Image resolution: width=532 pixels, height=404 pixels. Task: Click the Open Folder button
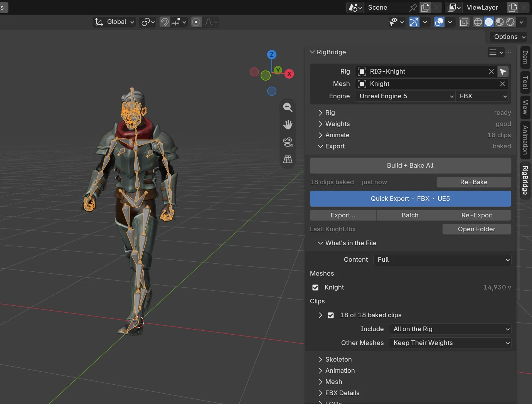[477, 229]
